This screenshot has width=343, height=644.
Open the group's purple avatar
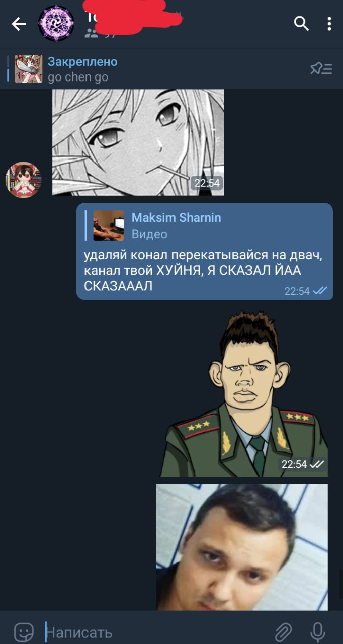click(x=56, y=23)
